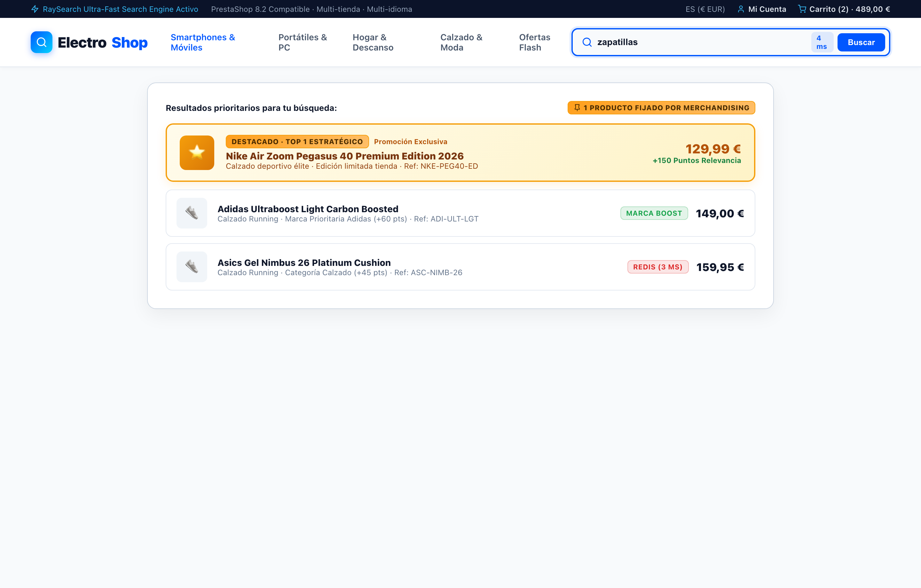Click the 149,00 € price
This screenshot has width=921, height=588.
pos(720,213)
